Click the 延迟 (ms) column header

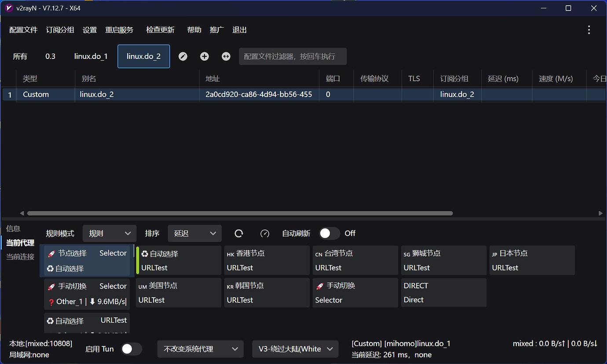pyautogui.click(x=507, y=79)
